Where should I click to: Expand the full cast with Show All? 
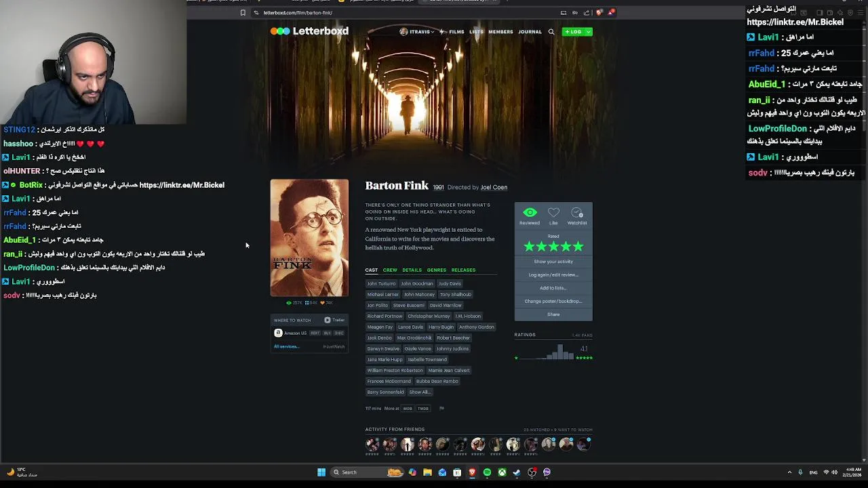click(x=420, y=392)
